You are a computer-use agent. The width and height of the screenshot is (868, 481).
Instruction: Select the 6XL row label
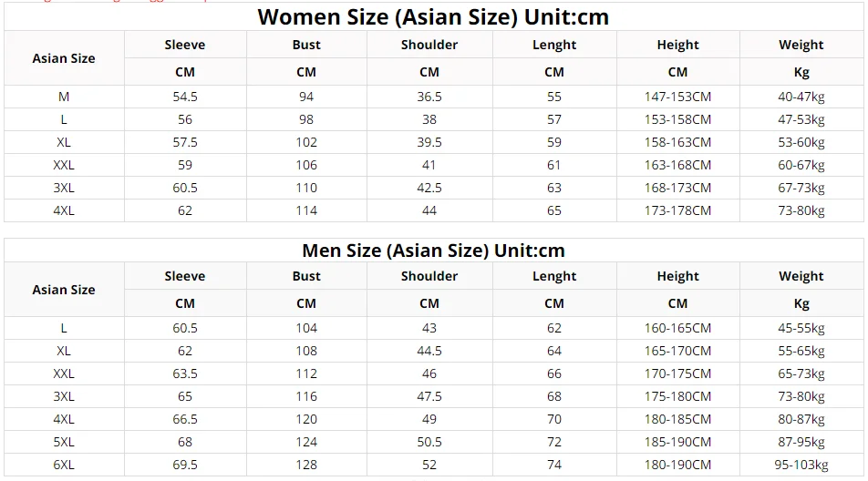pyautogui.click(x=64, y=465)
